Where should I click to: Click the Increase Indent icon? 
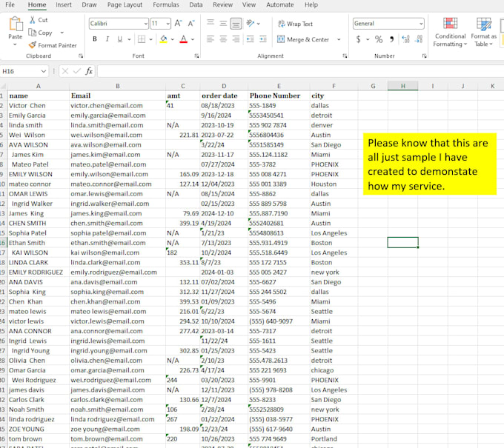click(263, 39)
